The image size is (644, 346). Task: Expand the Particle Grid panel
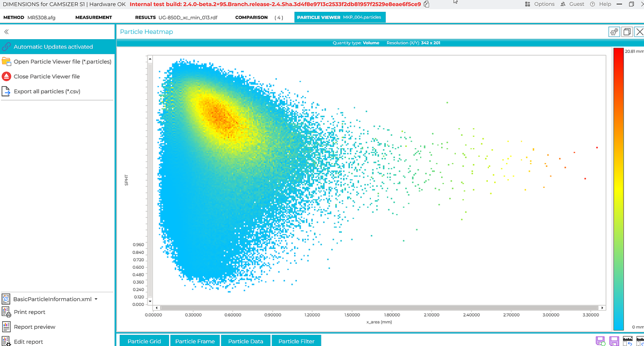[144, 341]
